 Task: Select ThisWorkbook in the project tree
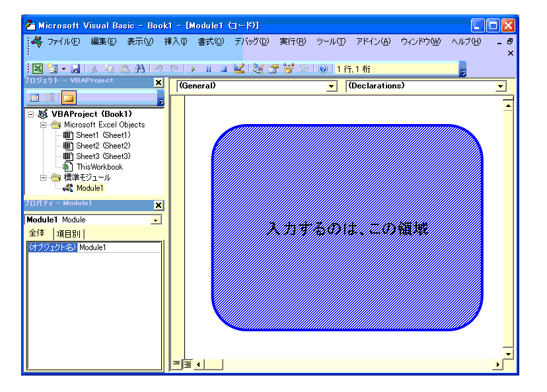(99, 167)
